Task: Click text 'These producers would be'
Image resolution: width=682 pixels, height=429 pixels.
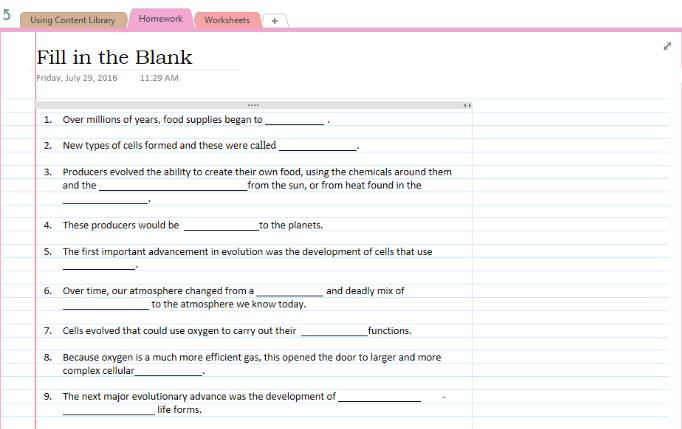Action: 121,225
